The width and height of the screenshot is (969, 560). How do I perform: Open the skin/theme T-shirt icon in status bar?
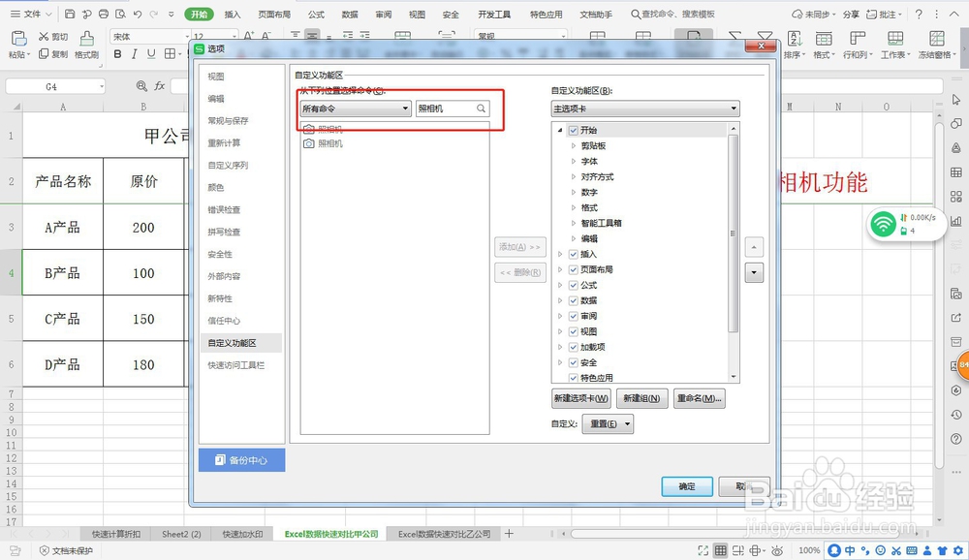[941, 550]
